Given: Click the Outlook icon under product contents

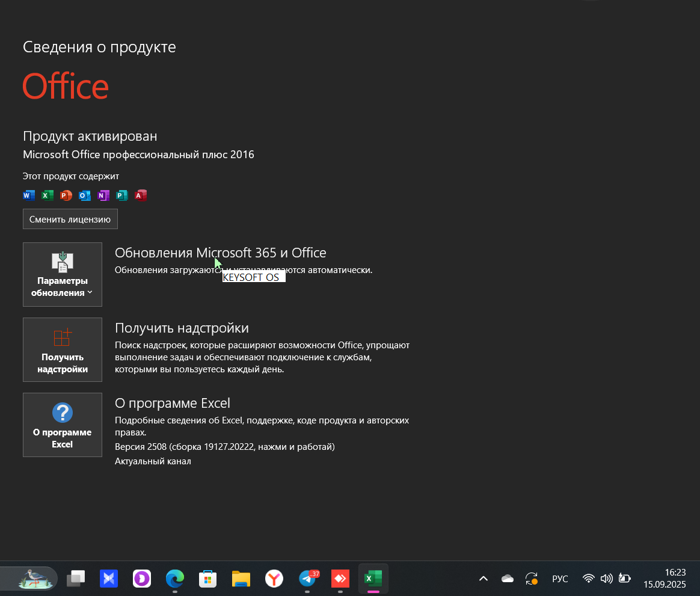Looking at the screenshot, I should (x=84, y=195).
